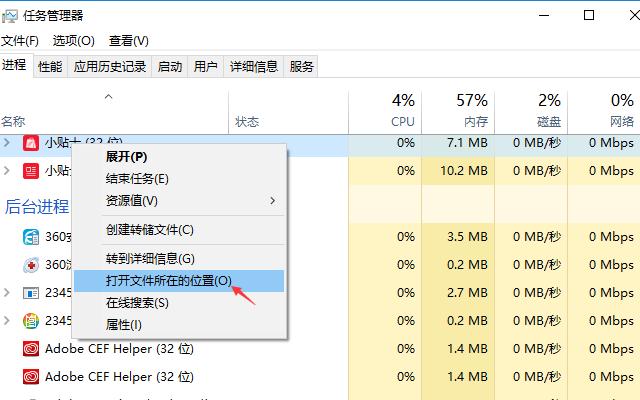Click the colorful round 2345 process icon
The width and height of the screenshot is (640, 400).
[31, 321]
